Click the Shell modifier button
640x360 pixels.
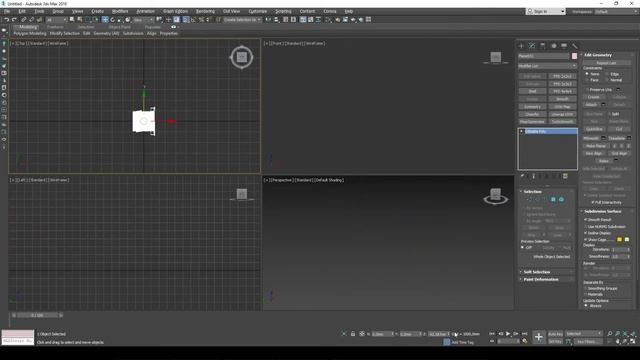pyautogui.click(x=532, y=91)
